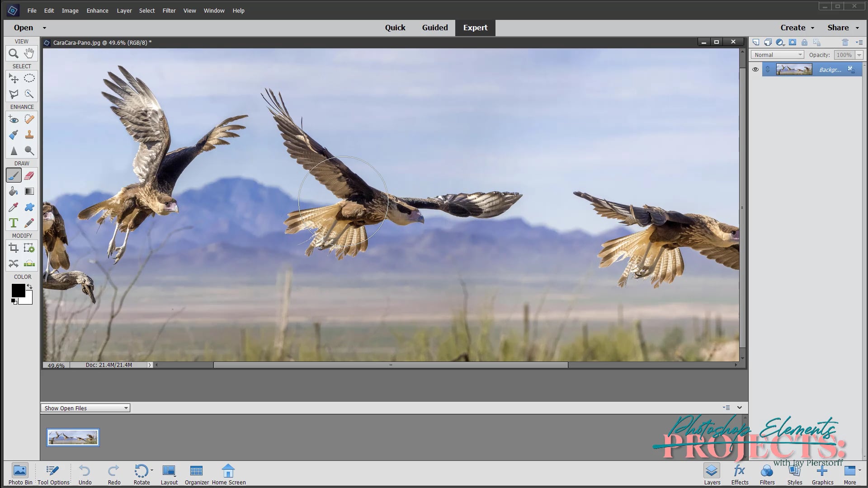Open the Enhance menu
Screen dimensions: 868x488
tap(97, 10)
